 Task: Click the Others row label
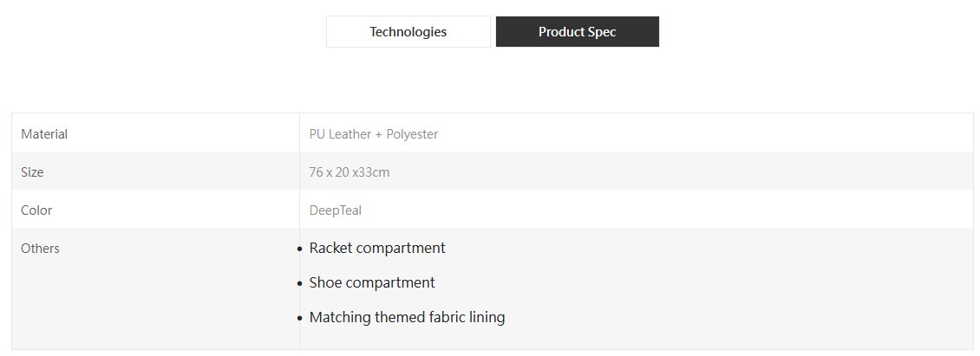40,249
